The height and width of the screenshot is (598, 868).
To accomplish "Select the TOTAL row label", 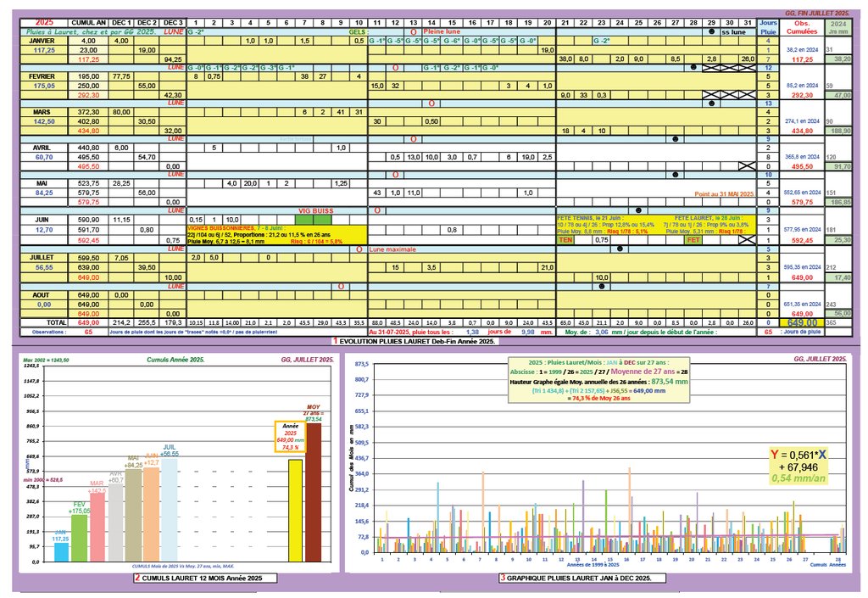I will pyautogui.click(x=57, y=322).
